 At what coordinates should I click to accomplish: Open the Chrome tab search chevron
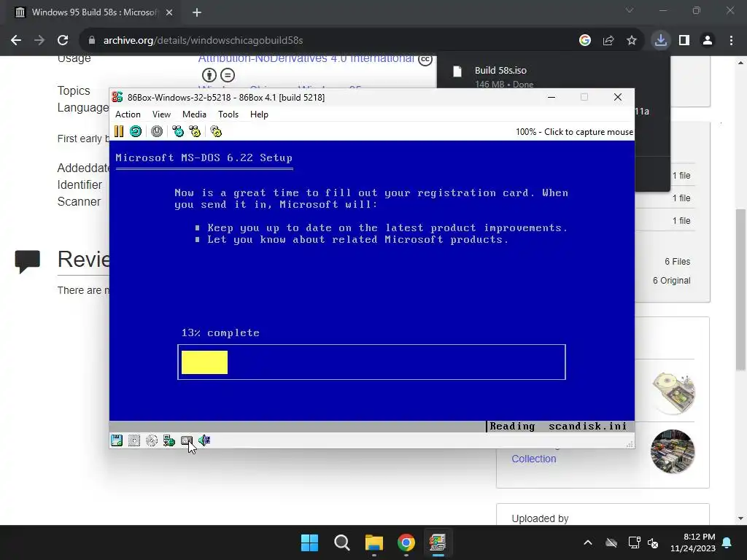coord(630,10)
